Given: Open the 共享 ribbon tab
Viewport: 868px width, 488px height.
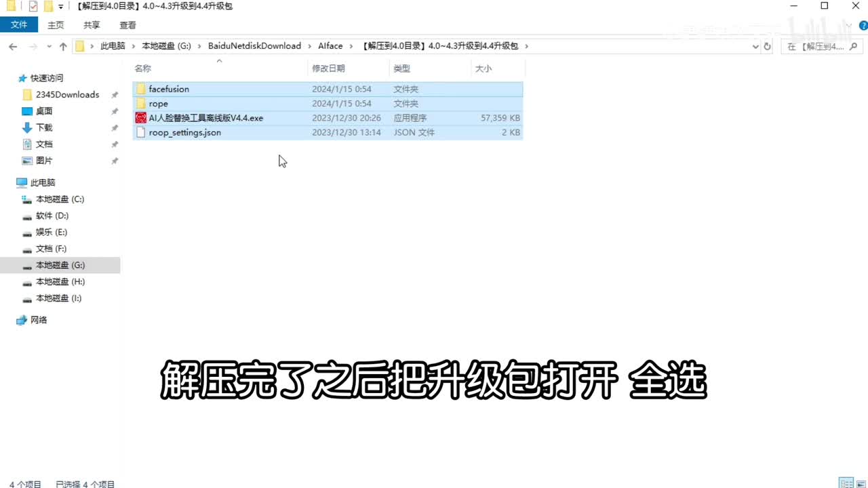Looking at the screenshot, I should [92, 25].
